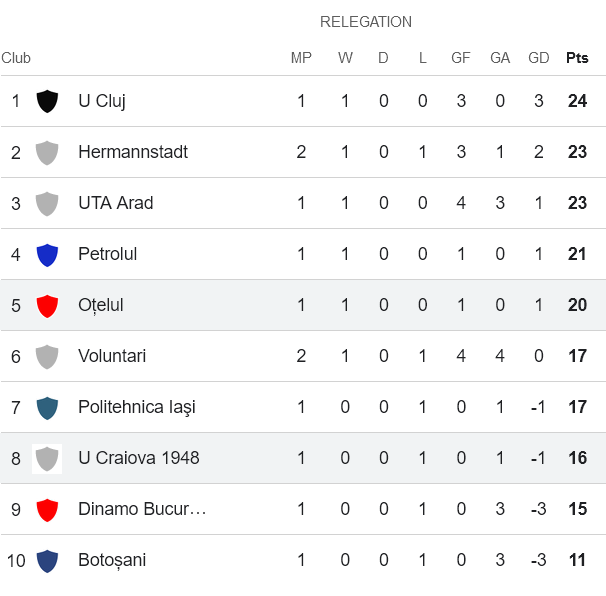Click the MP column header
Screen dimensions: 606x596
tap(301, 58)
